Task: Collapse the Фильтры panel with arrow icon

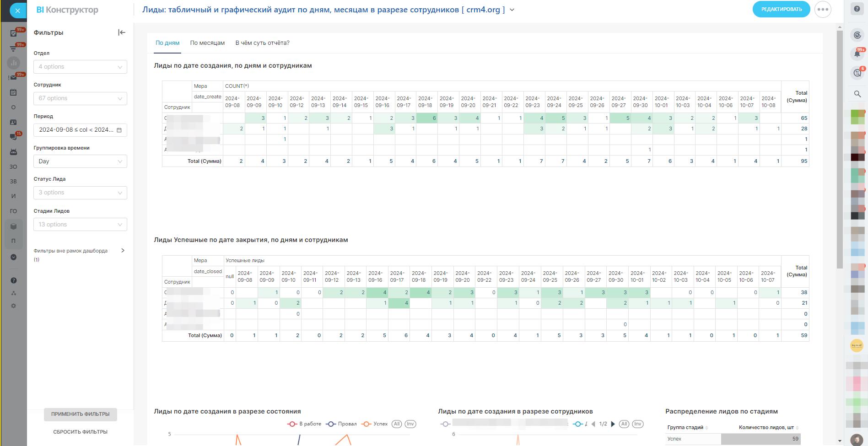Action: 122,32
